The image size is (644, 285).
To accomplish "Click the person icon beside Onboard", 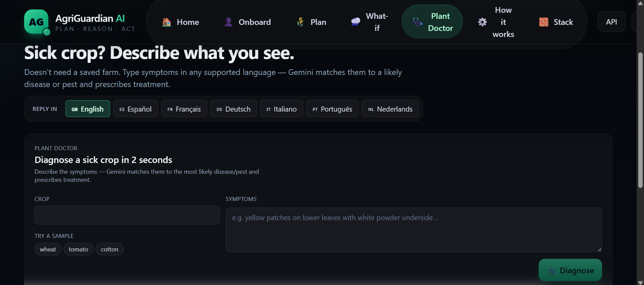I will point(228,22).
